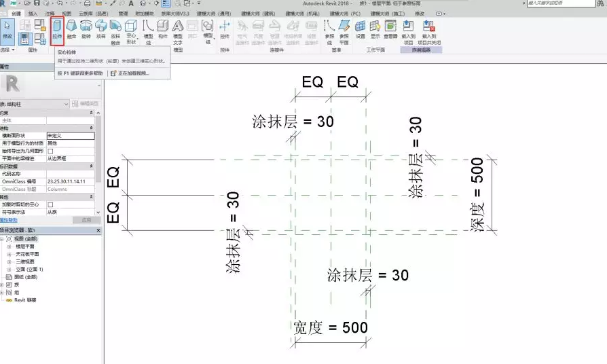This screenshot has height=364, width=607.
Task: Open the 注释 (Annotate) ribbon tab
Action: [50, 14]
